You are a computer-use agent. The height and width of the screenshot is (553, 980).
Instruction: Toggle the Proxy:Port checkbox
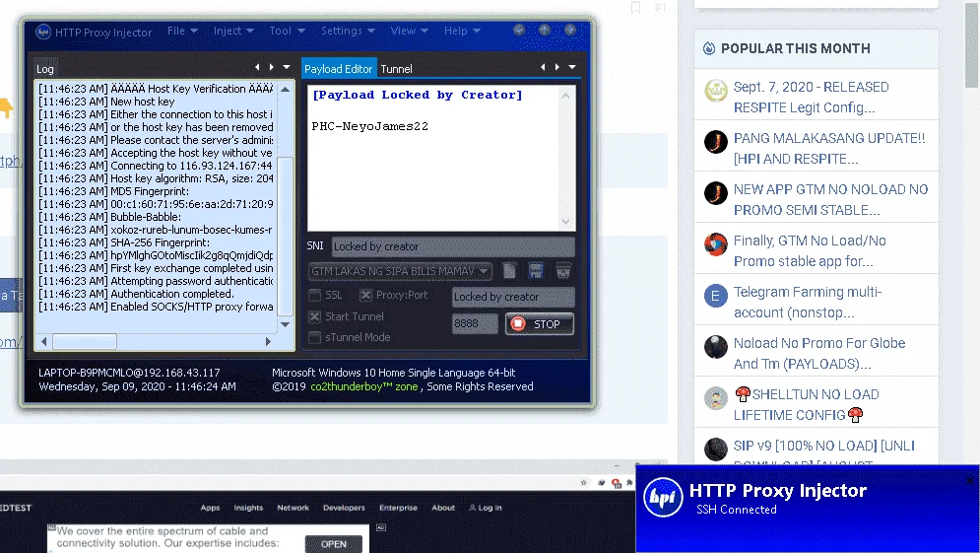click(x=365, y=295)
